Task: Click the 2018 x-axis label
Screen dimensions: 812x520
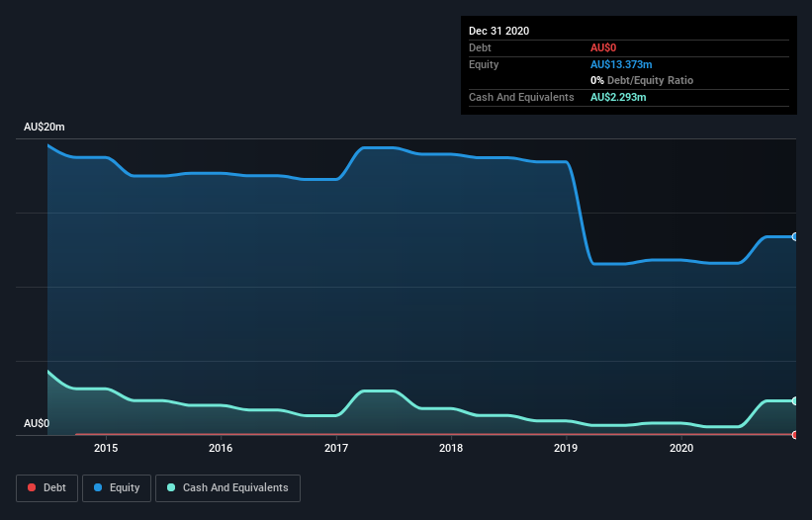Action: (451, 448)
